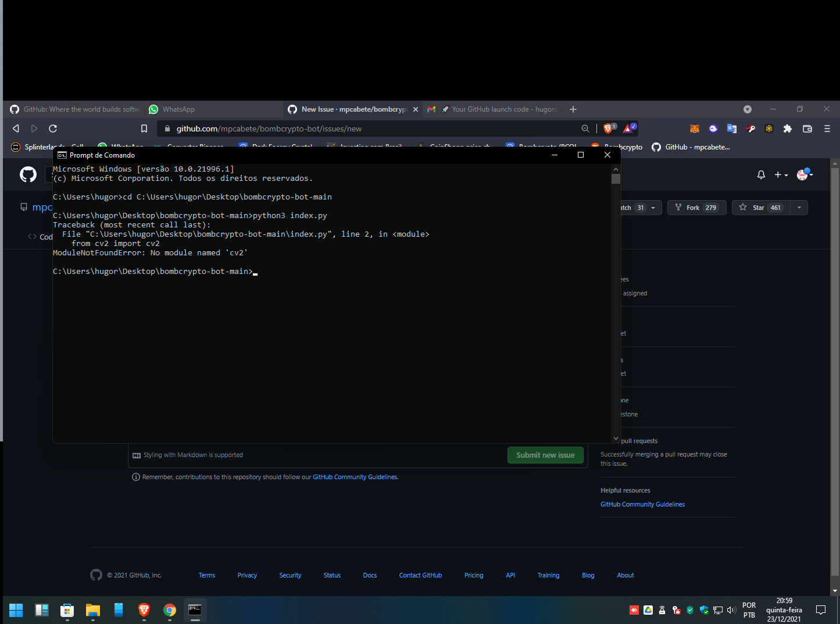Click the GitHub Octocat logo in the header
Image resolution: width=840 pixels, height=624 pixels.
28,174
